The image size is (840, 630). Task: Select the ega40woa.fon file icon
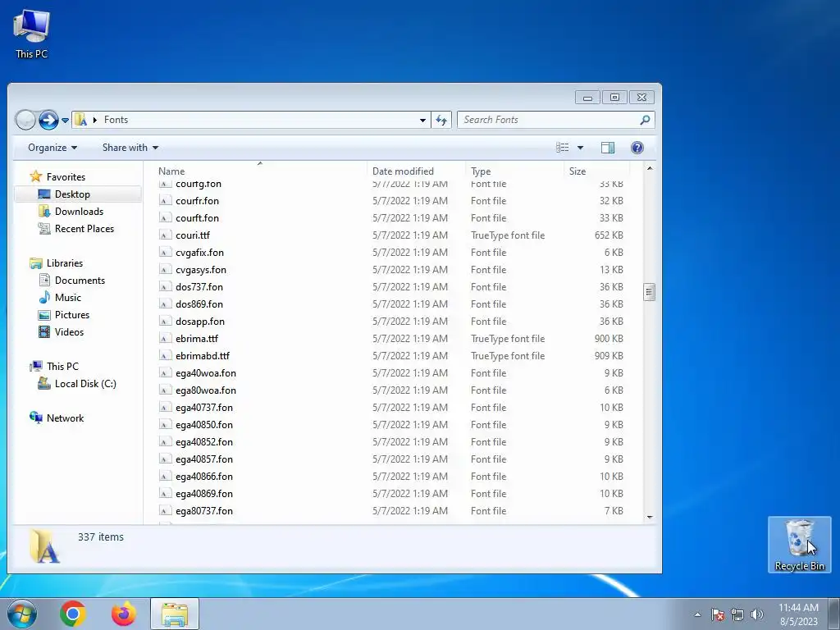pyautogui.click(x=165, y=373)
